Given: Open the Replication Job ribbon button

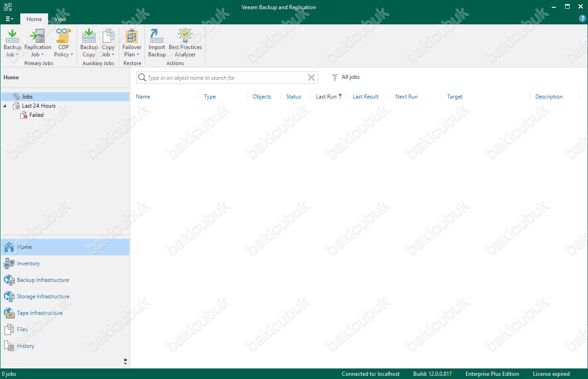Looking at the screenshot, I should coord(38,43).
